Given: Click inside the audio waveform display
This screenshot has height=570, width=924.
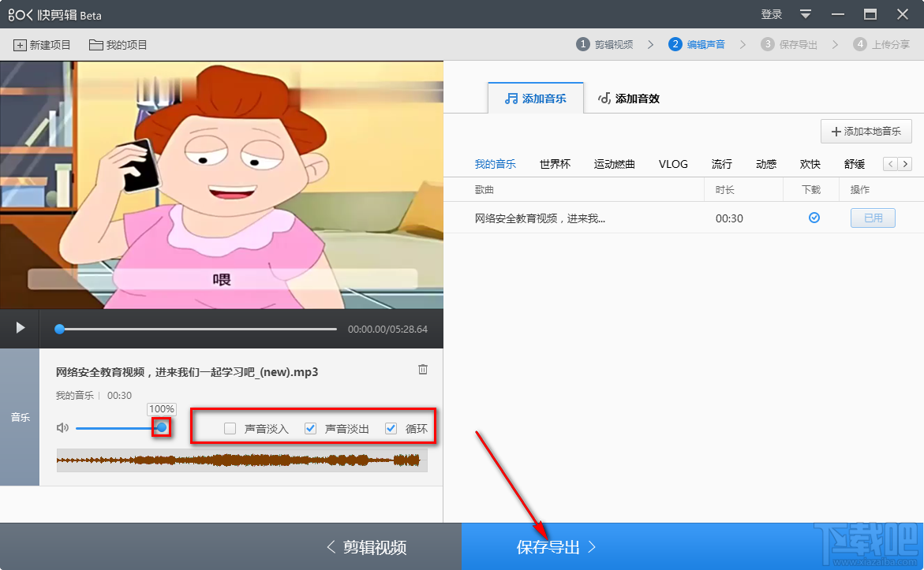Looking at the screenshot, I should click(241, 460).
